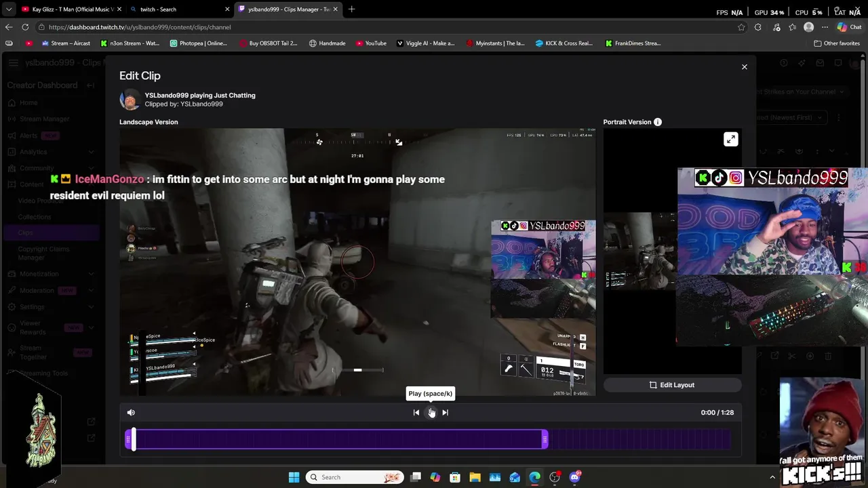Open the Stream – Aircast bookmark
Viewport: 868px width, 488px height.
(66, 43)
